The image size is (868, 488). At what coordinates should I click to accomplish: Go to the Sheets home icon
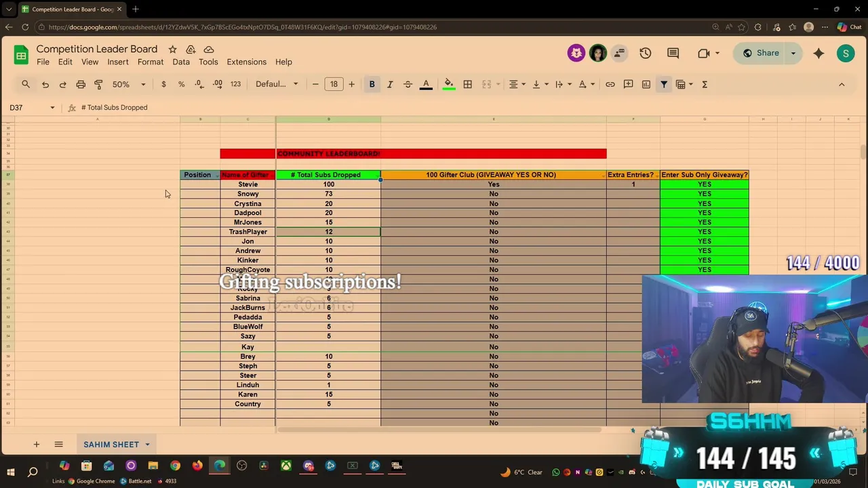[x=21, y=55]
